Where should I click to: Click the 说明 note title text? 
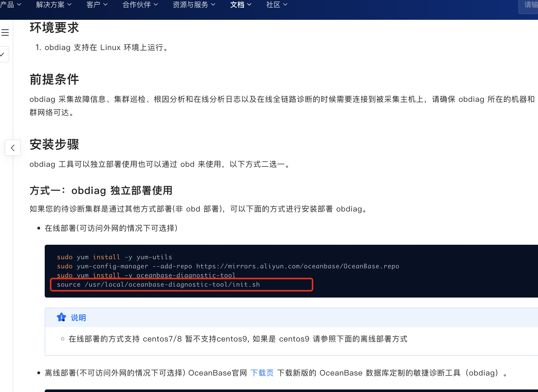(78, 317)
